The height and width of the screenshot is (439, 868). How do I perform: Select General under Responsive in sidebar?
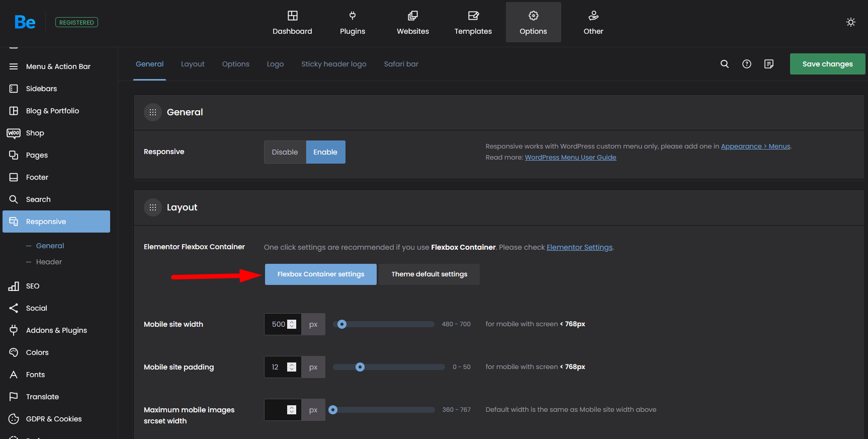click(x=50, y=246)
